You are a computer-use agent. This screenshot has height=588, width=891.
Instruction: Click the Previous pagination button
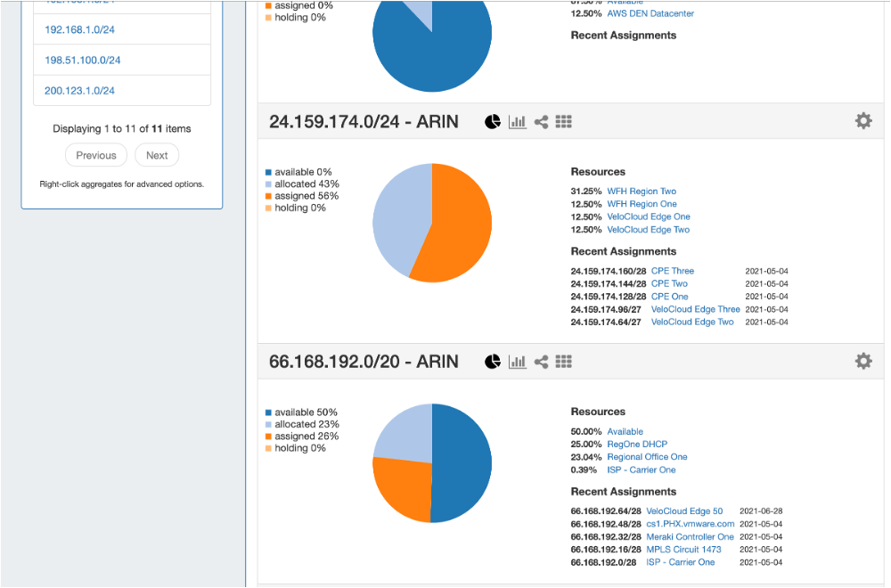(96, 155)
